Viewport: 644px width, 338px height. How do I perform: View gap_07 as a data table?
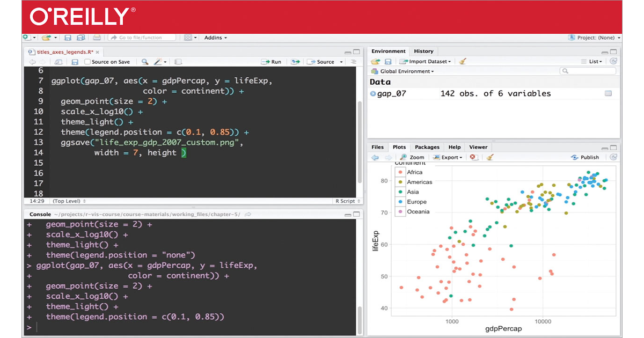click(608, 93)
